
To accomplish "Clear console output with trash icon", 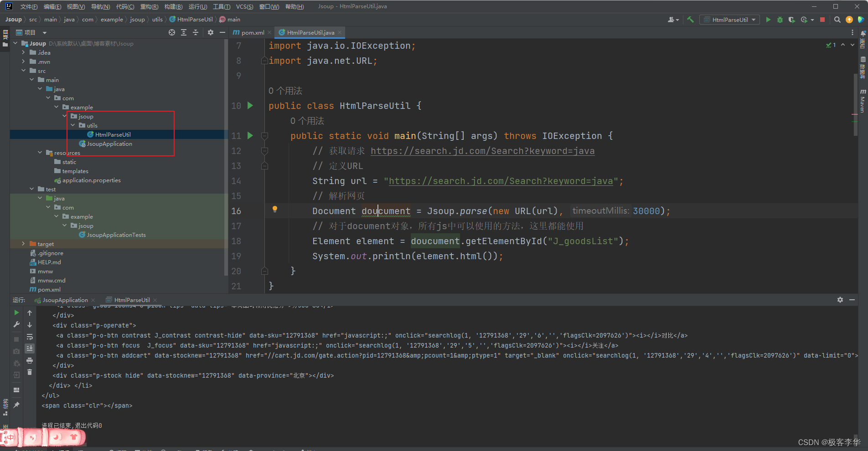I will [30, 372].
